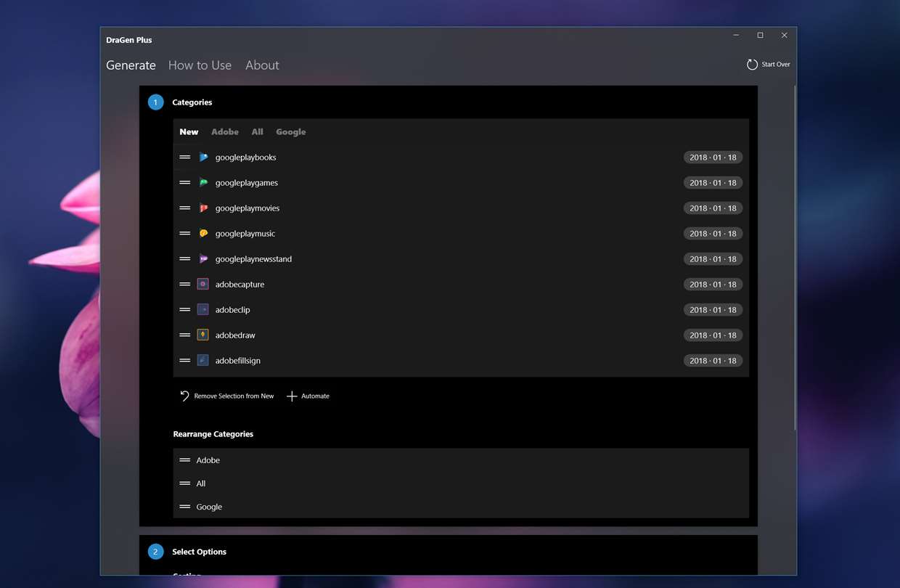
Task: Grab the drag handle of googleplaymusic row
Action: point(185,234)
